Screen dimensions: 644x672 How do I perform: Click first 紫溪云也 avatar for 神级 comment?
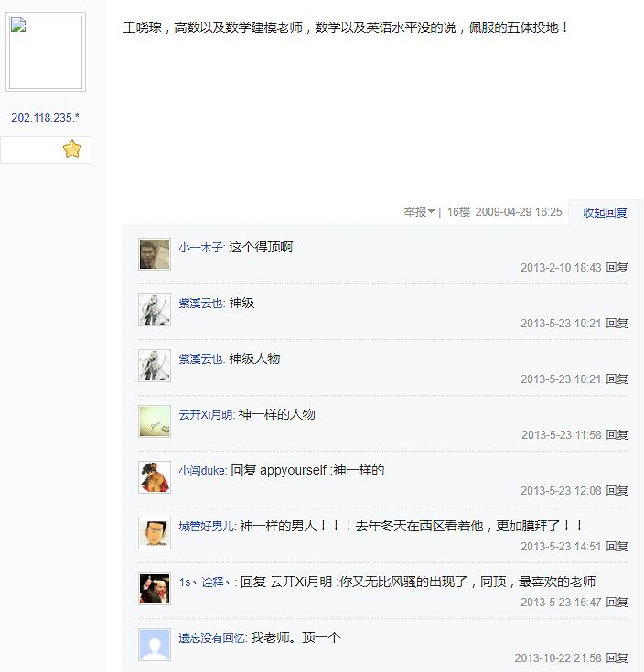pyautogui.click(x=155, y=310)
